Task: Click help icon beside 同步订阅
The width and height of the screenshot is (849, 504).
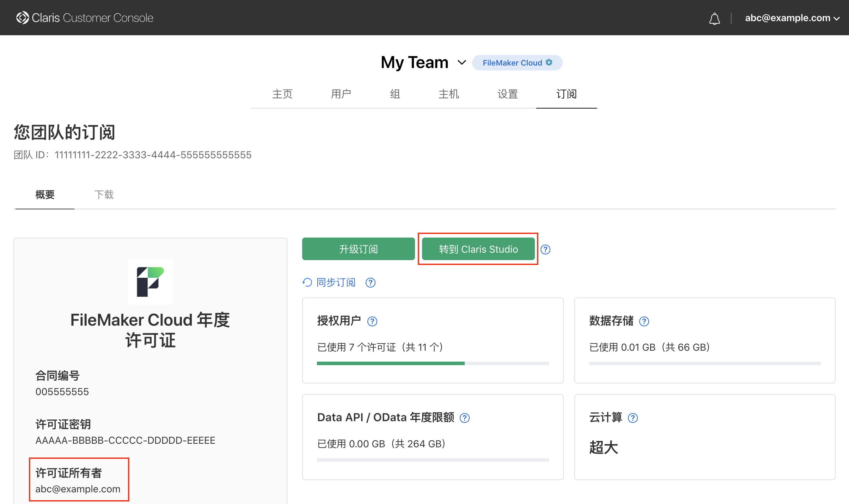Action: 370,283
